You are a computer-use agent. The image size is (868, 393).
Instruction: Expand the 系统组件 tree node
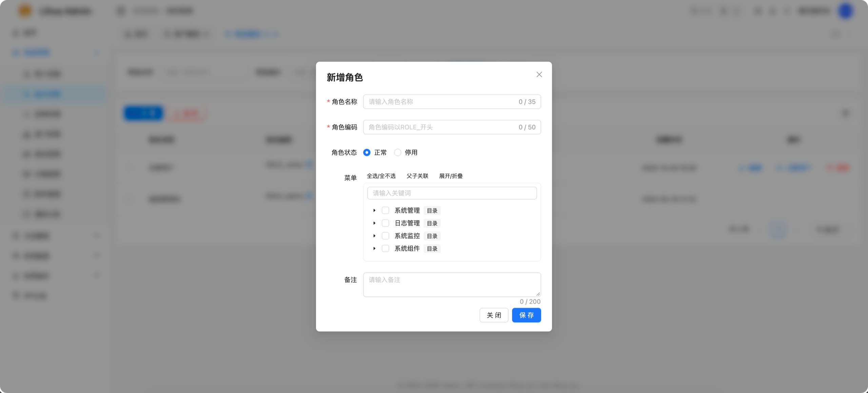coord(374,249)
